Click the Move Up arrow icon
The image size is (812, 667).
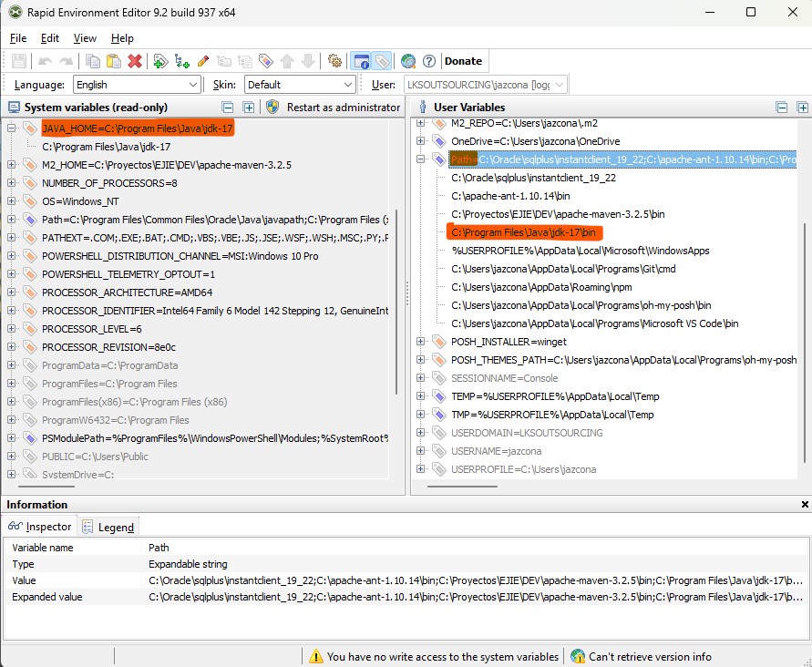(x=287, y=61)
